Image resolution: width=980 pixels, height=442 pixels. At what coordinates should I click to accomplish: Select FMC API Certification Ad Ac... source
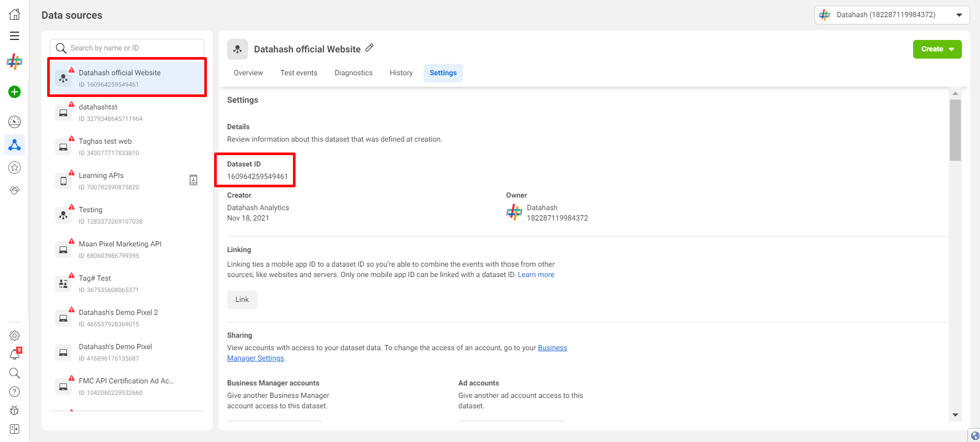pos(127,386)
